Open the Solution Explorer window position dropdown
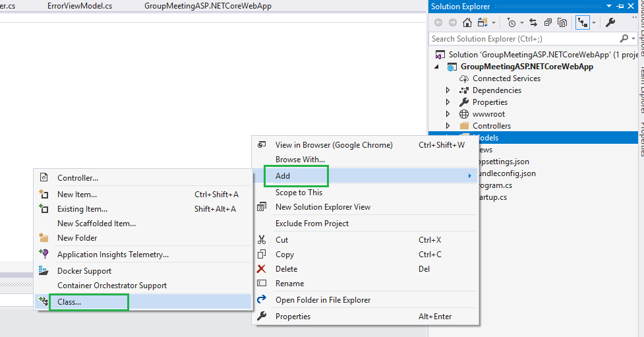The image size is (644, 337). click(x=609, y=6)
